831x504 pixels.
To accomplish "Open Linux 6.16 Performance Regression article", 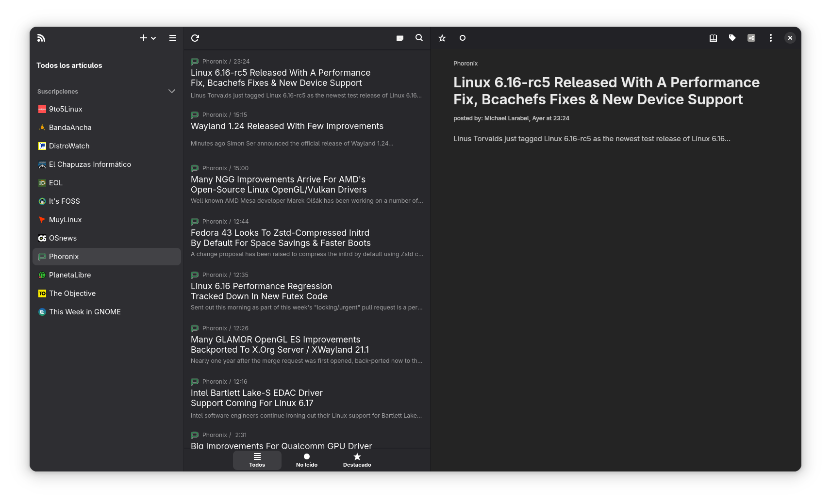I will click(x=307, y=291).
